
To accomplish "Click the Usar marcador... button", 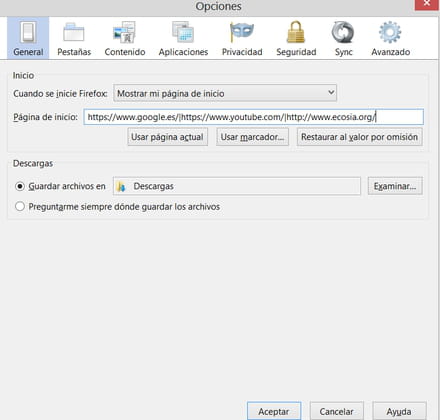I will [252, 137].
